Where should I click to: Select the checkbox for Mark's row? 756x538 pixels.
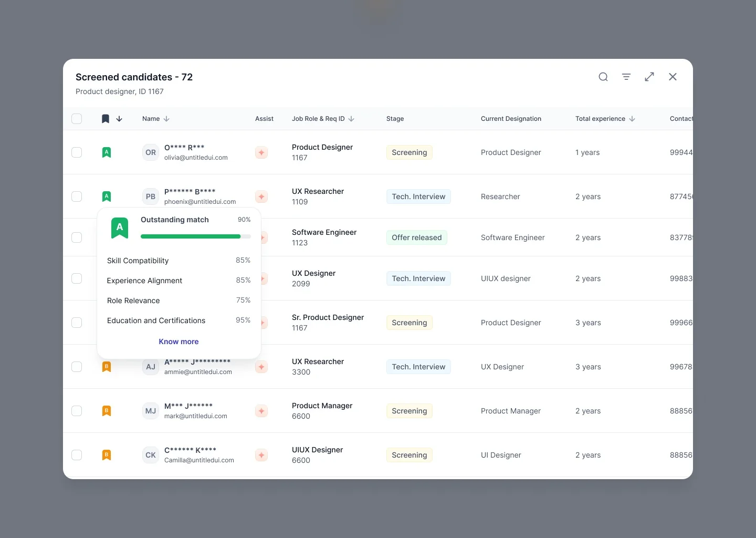[77, 411]
